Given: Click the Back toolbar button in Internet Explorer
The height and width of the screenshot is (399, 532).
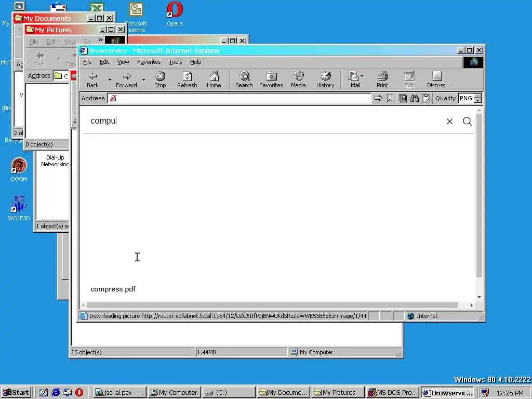Looking at the screenshot, I should (92, 79).
